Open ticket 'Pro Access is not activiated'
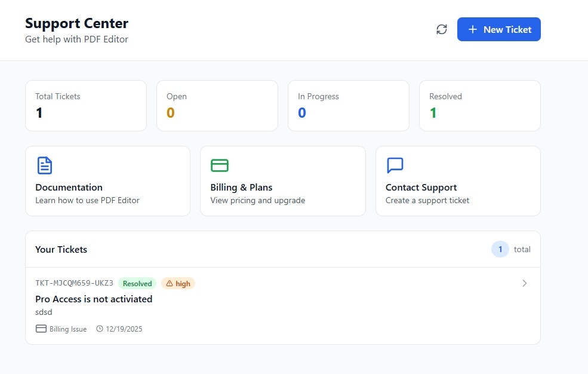Viewport: 588px width, 374px height. point(94,299)
